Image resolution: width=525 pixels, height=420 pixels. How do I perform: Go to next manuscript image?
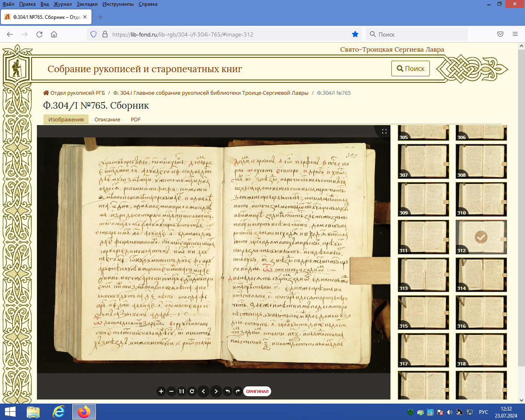click(216, 391)
